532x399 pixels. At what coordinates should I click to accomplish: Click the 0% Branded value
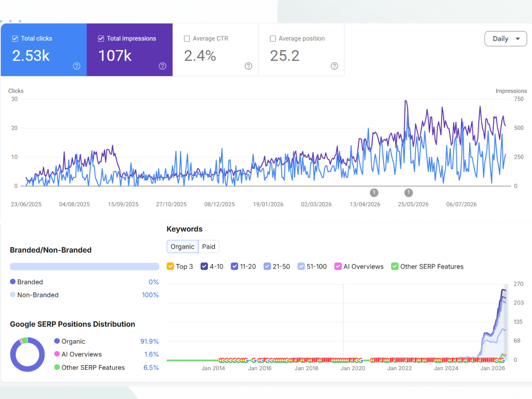154,282
